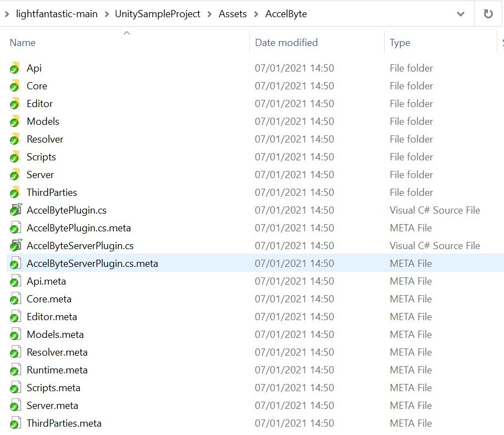504x435 pixels.
Task: Select the Runtime.meta file name
Action: point(57,370)
